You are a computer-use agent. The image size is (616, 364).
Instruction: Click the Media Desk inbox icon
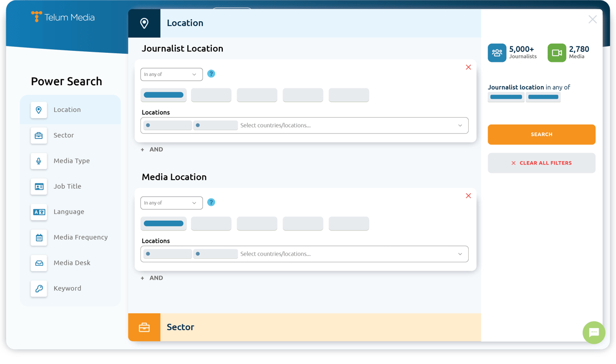[39, 263]
